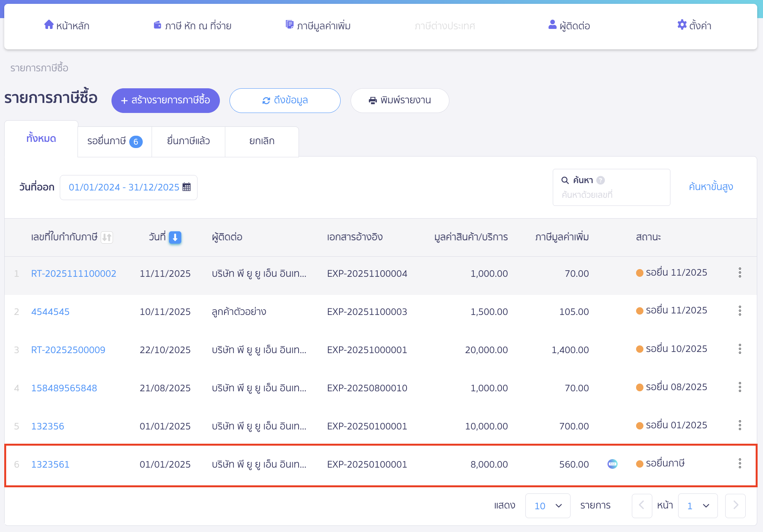
Task: Open three-dot menu for row 132356
Action: tap(739, 425)
